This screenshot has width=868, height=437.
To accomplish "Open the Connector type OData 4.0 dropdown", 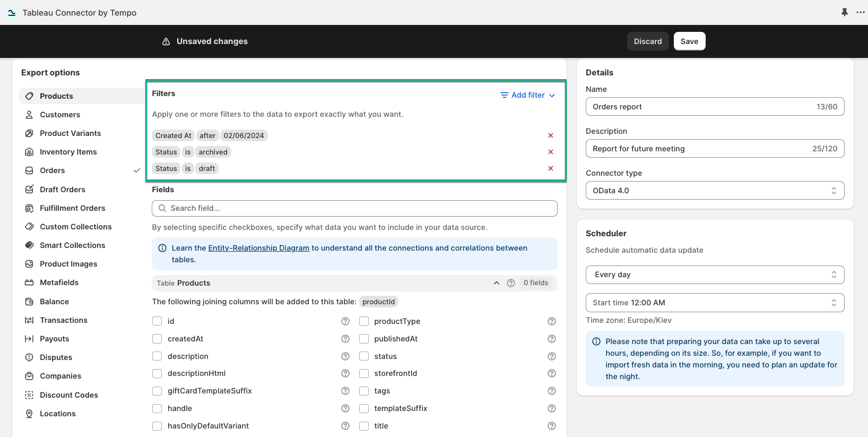I will [x=715, y=191].
